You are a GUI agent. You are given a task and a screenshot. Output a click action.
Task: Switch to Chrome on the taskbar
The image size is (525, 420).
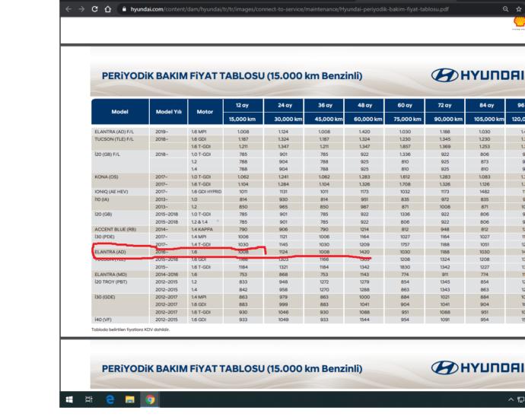point(150,399)
